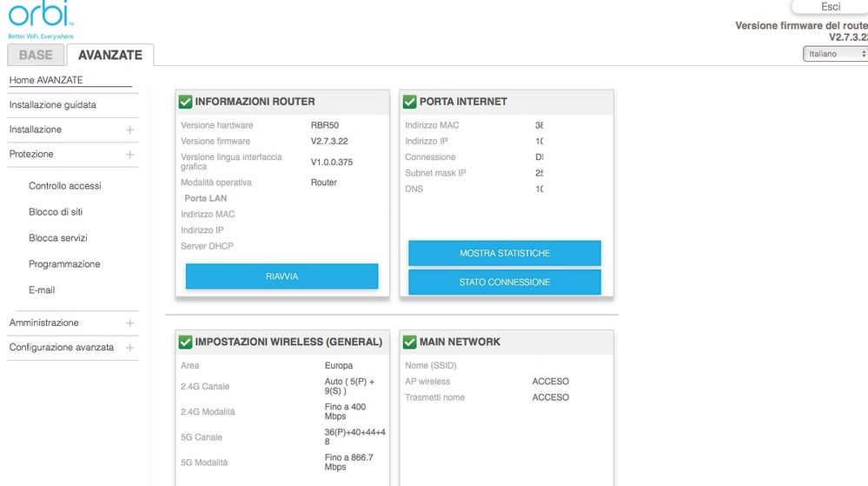Click green checkmark icon beside Informazioni Router
This screenshot has width=868, height=486.
185,102
